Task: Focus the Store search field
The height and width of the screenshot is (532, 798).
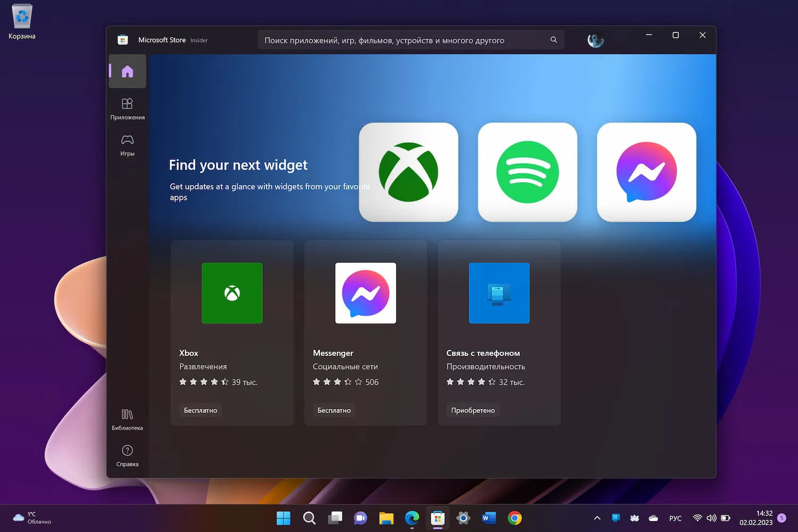Action: tap(411, 40)
